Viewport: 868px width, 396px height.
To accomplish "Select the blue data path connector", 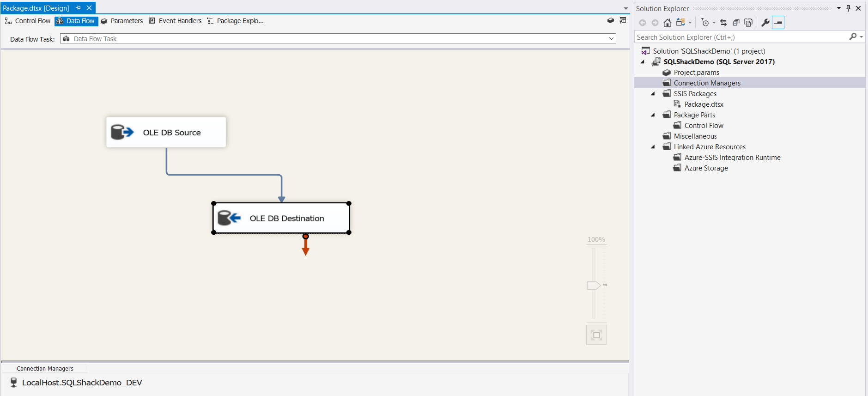I will tap(224, 175).
